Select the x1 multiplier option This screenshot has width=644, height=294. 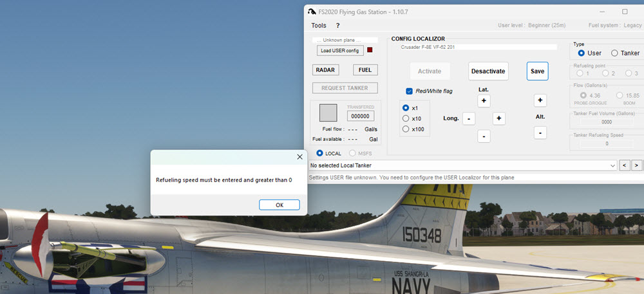406,108
